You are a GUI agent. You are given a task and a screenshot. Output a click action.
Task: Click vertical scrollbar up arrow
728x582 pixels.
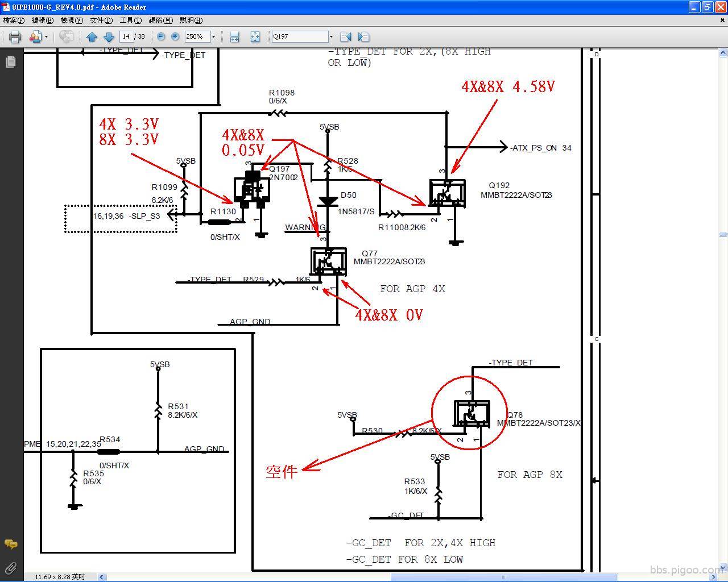click(x=723, y=53)
